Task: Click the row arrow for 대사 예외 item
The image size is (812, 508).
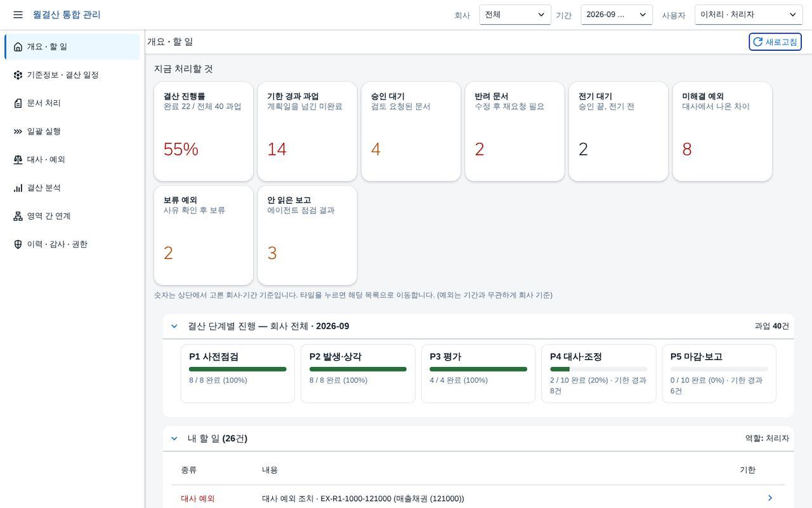Action: click(x=770, y=498)
